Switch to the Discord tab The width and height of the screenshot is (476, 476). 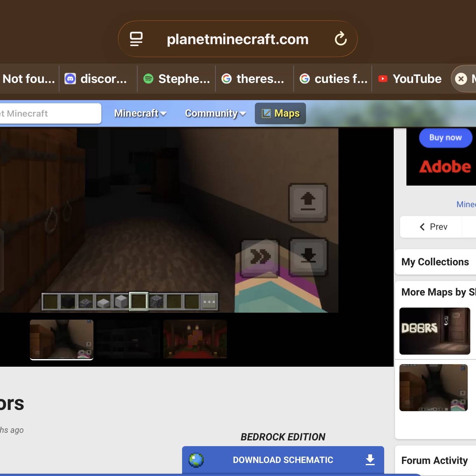98,79
